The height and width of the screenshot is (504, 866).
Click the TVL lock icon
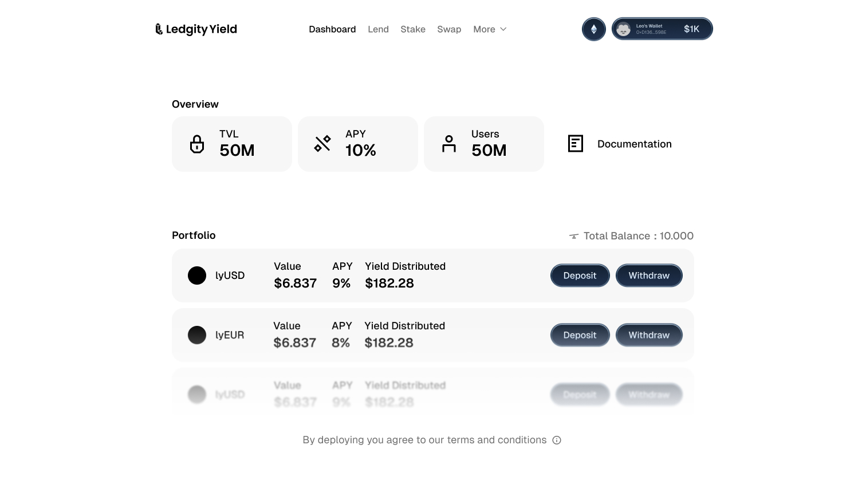click(197, 144)
